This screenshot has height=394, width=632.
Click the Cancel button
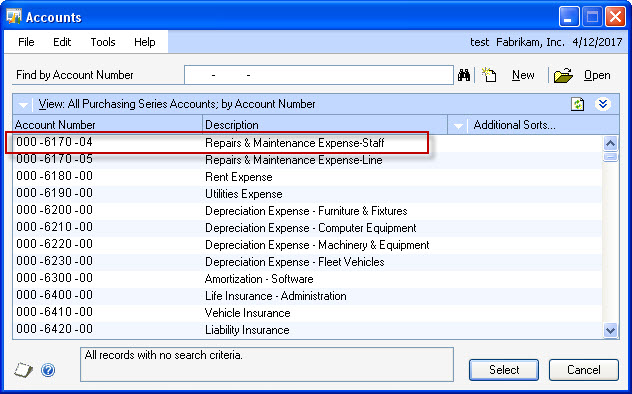(584, 369)
